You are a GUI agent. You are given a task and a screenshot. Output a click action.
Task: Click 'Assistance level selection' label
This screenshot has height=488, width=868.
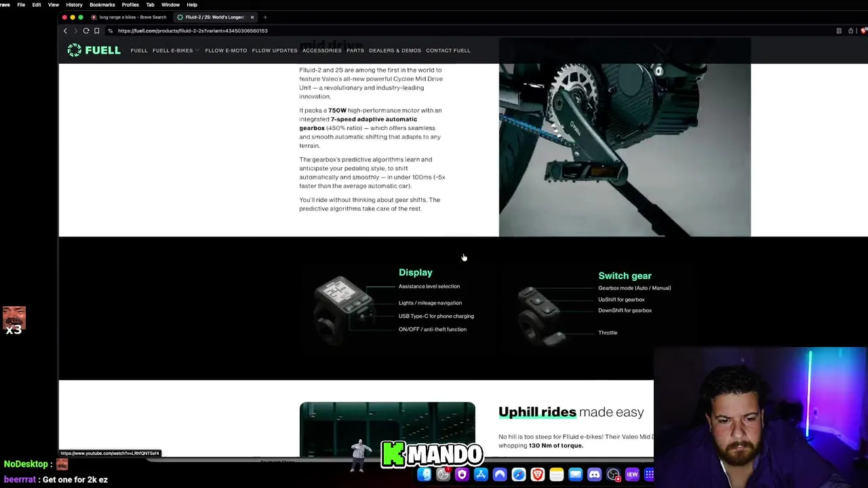(x=429, y=287)
